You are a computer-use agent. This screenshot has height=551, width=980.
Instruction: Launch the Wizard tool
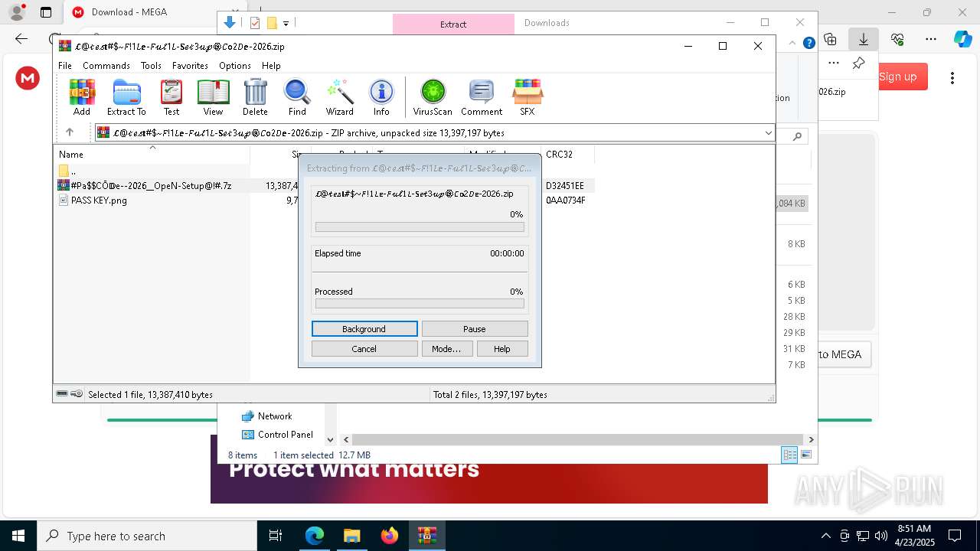click(x=340, y=97)
